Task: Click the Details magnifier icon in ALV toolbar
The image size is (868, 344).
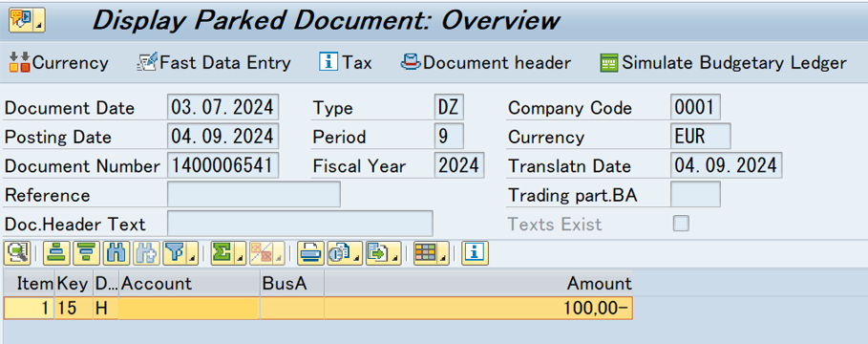Action: tap(17, 254)
